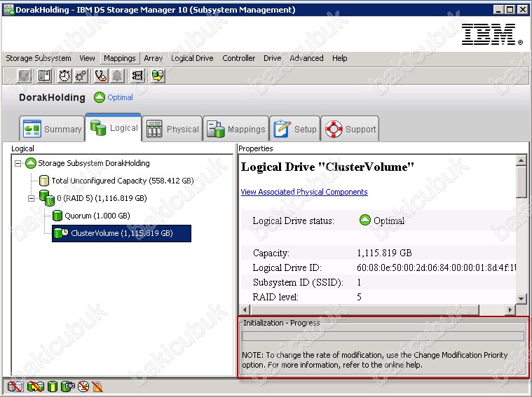The image size is (532, 397).
Task: Click the Logical Drive "ClusterVolume" heading
Action: point(327,167)
